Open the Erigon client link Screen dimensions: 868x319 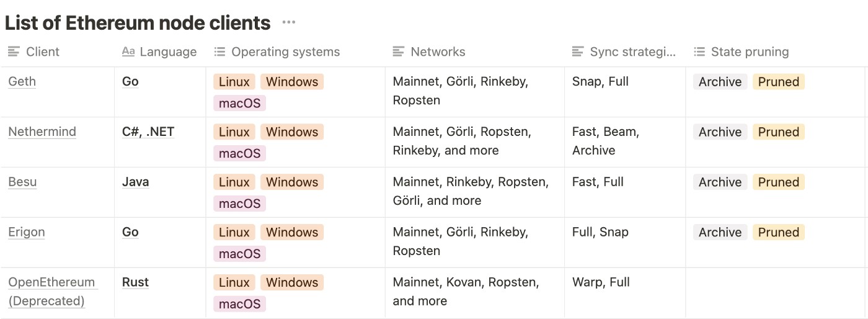pyautogui.click(x=27, y=233)
